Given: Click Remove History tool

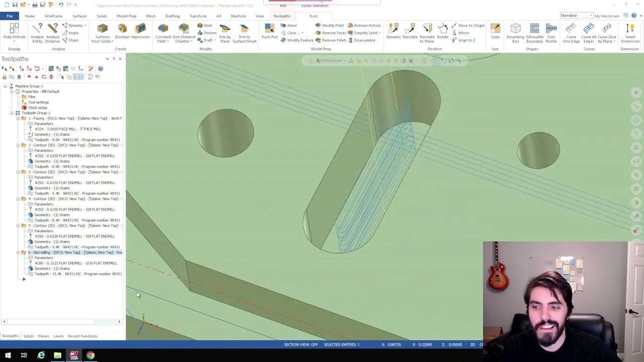Looking at the screenshot, I should click(364, 25).
